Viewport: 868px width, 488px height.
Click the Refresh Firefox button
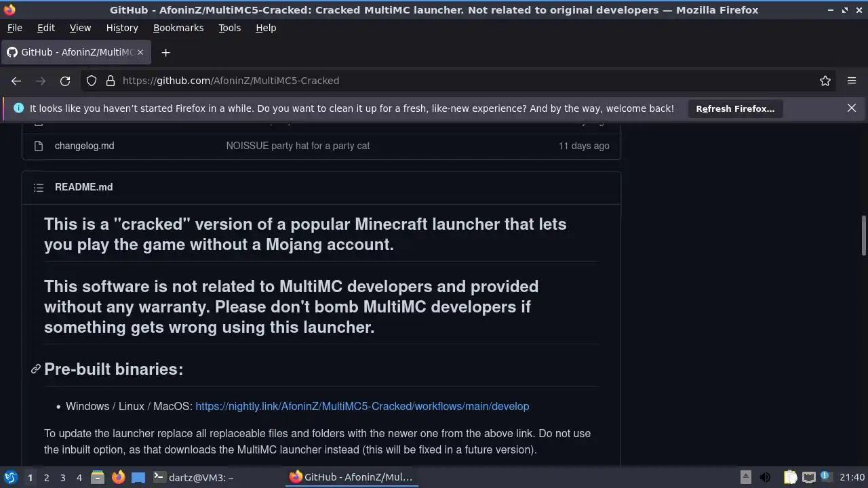735,108
